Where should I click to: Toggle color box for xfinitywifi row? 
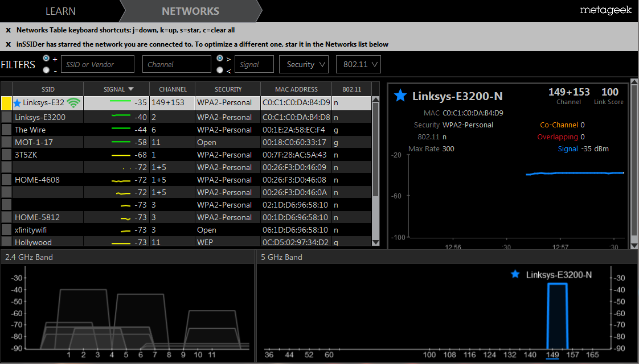tap(6, 230)
